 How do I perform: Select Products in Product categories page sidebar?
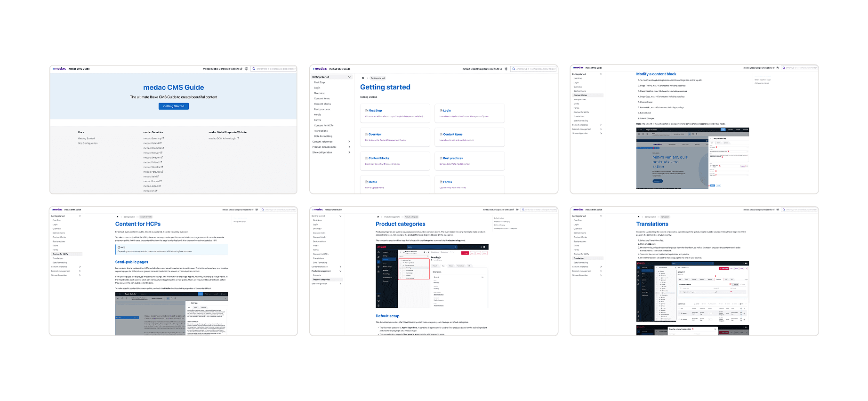(317, 275)
